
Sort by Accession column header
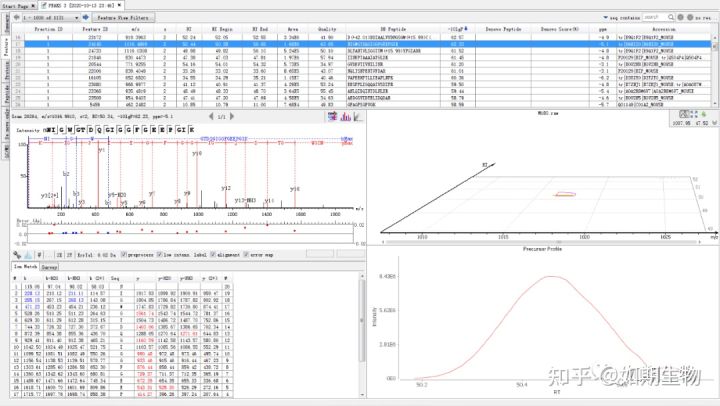(x=664, y=29)
